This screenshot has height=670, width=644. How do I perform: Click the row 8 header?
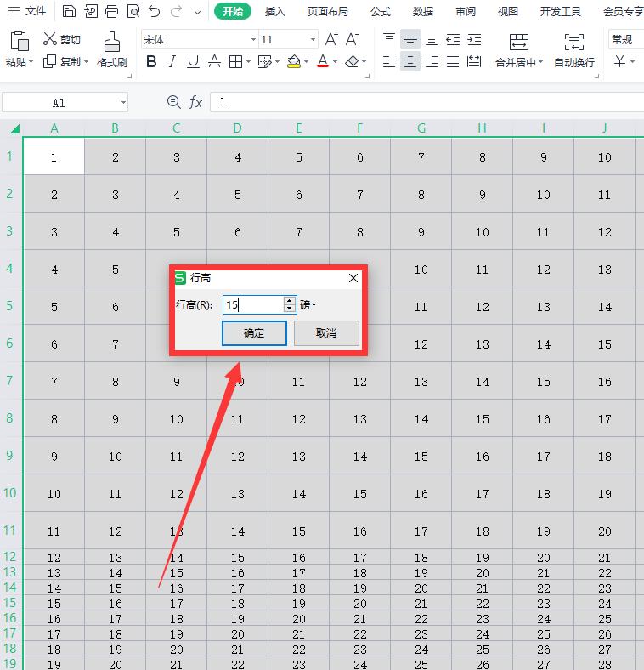9,417
